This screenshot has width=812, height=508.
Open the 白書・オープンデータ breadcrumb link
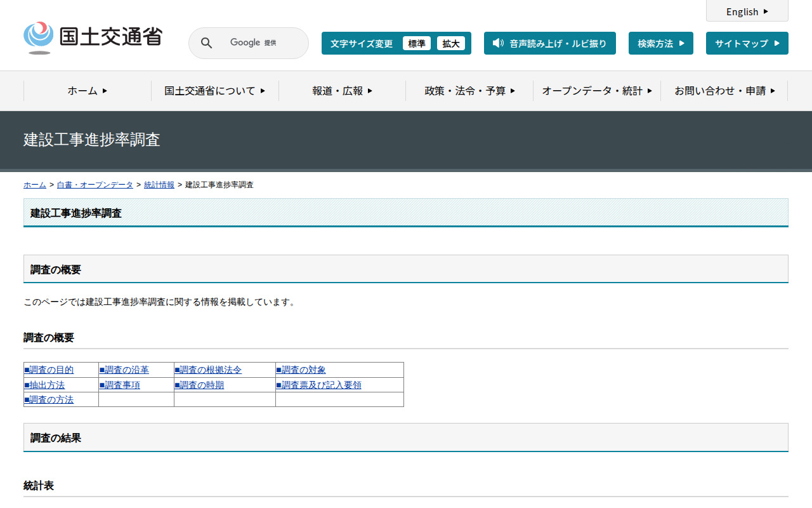point(95,185)
